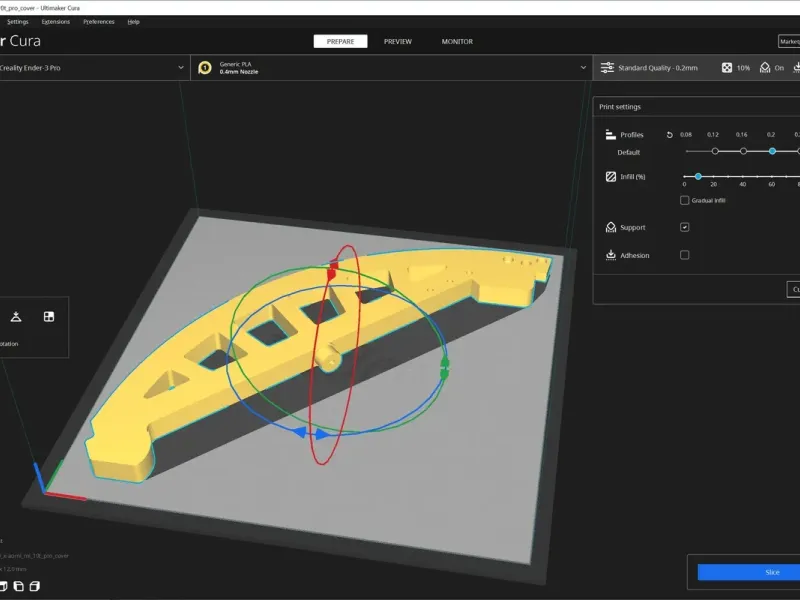Screen dimensions: 800x600
Task: Uncheck the Support checkbox
Action: [x=685, y=227]
